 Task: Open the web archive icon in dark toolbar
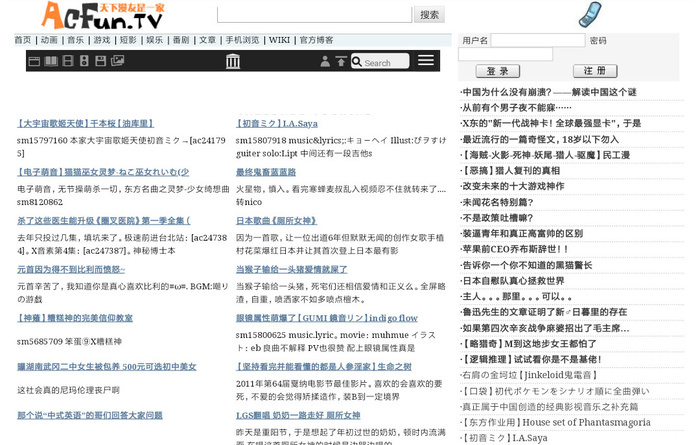[x=34, y=61]
